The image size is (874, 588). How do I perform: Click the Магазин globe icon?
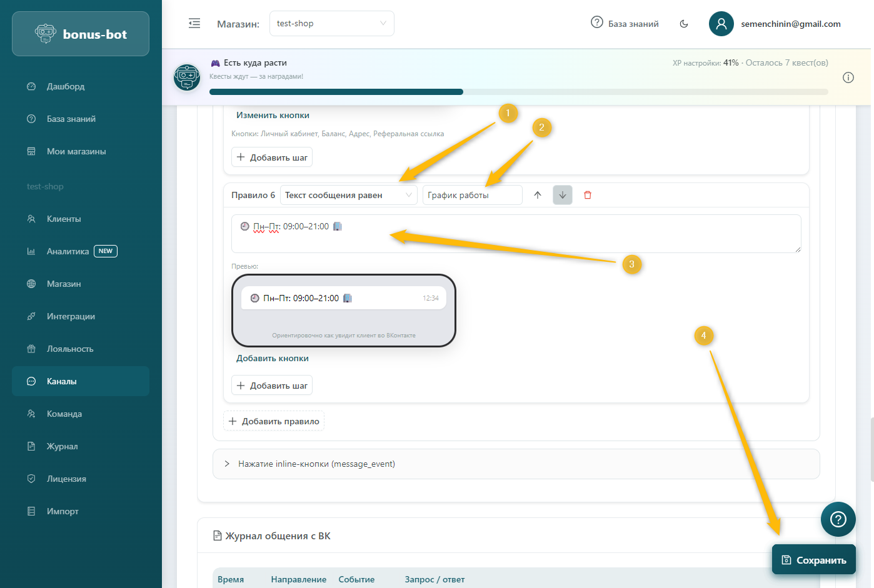click(31, 284)
